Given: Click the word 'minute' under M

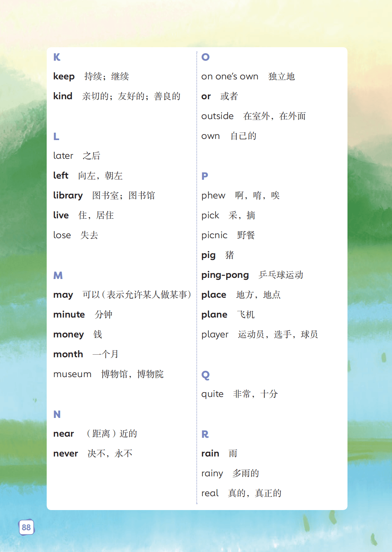Looking at the screenshot, I should click(x=69, y=315).
